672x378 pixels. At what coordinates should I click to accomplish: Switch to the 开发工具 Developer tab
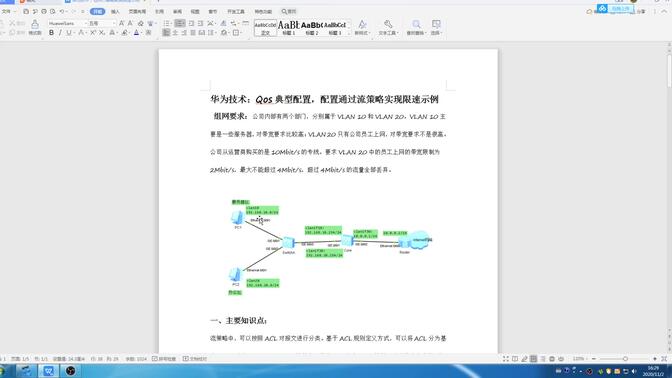click(236, 12)
